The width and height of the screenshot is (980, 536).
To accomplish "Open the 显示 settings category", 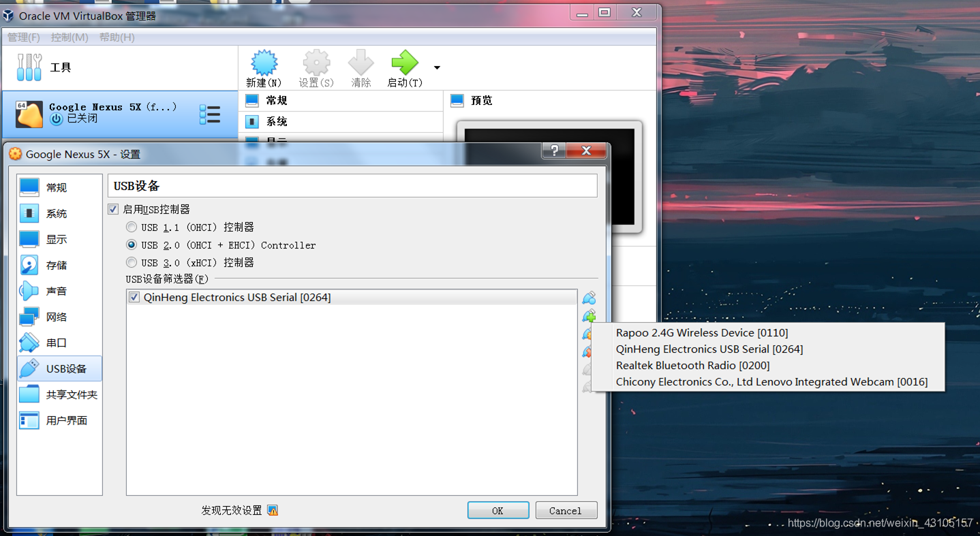I will click(59, 239).
